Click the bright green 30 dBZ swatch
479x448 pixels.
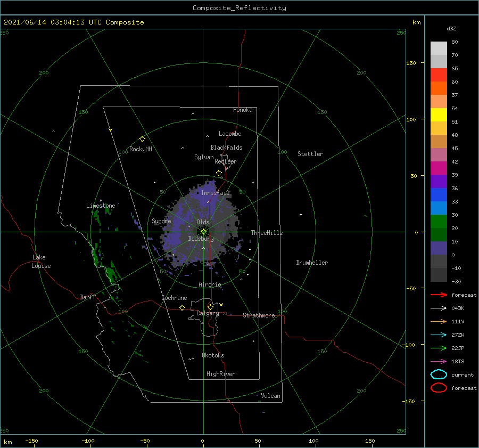pos(439,222)
